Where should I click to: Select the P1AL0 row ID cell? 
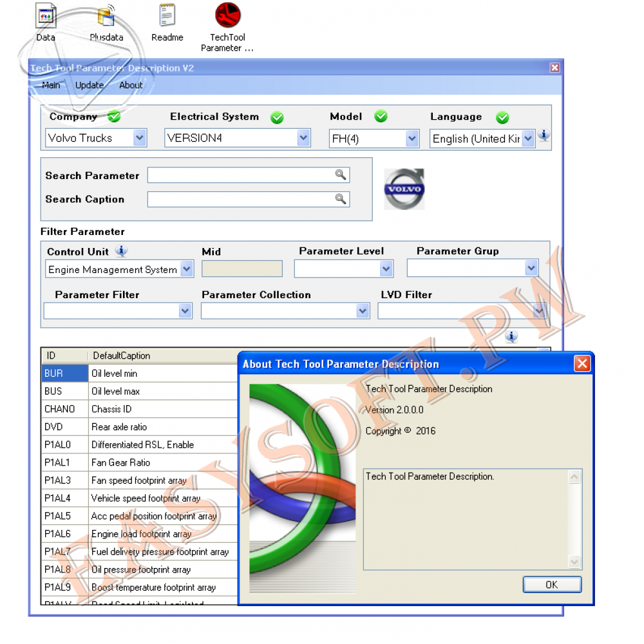(x=64, y=444)
